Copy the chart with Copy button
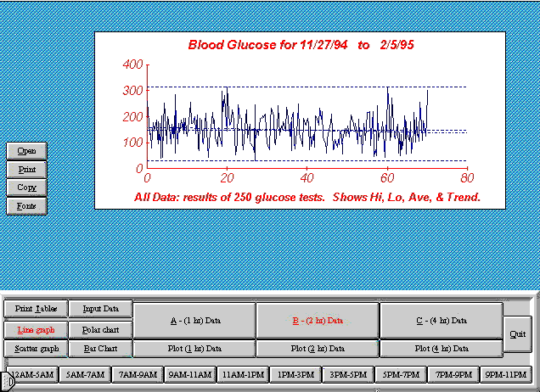The height and width of the screenshot is (392, 540). (x=26, y=188)
